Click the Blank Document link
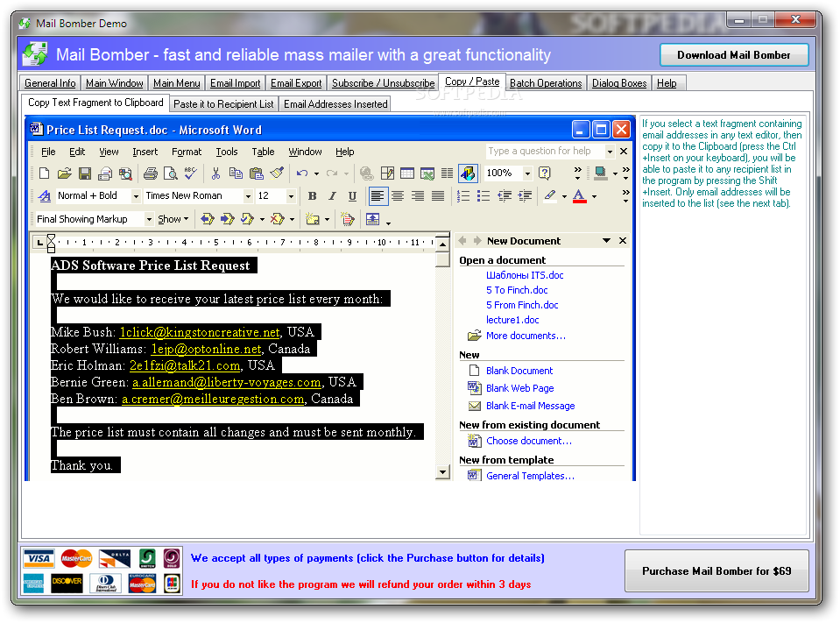The image size is (840, 623). click(x=519, y=371)
